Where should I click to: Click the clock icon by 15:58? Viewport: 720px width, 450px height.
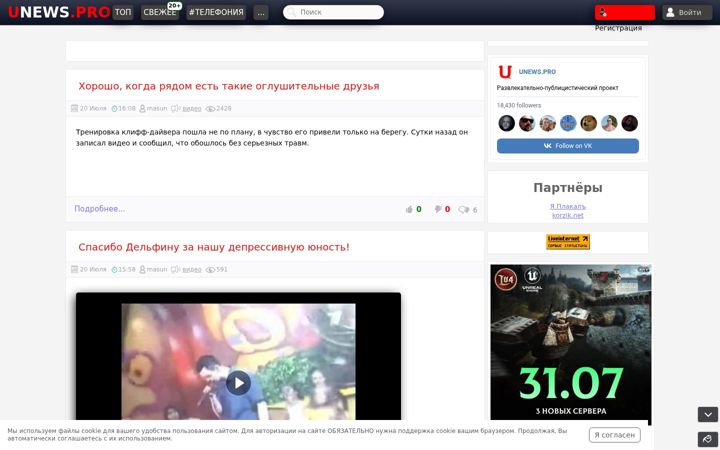(x=114, y=270)
